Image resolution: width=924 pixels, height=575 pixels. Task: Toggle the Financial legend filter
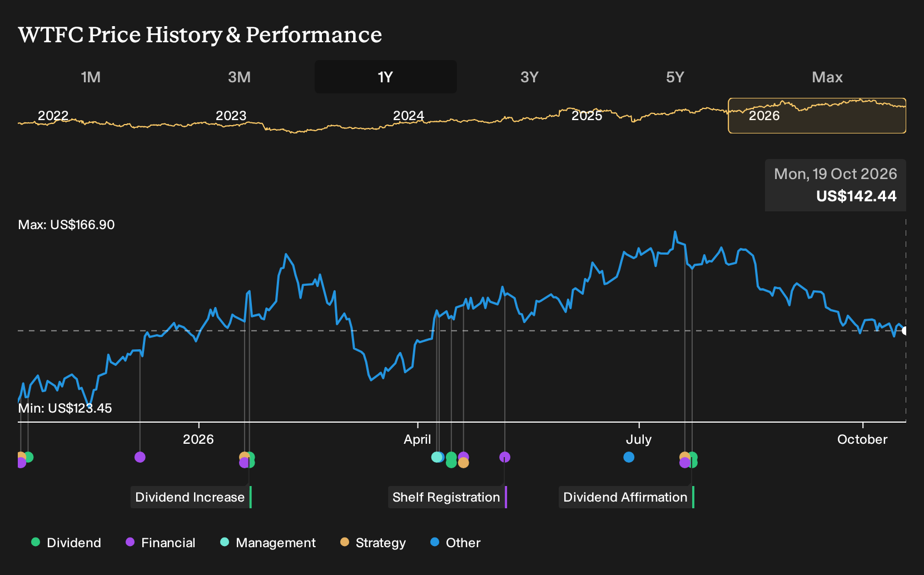click(x=161, y=543)
